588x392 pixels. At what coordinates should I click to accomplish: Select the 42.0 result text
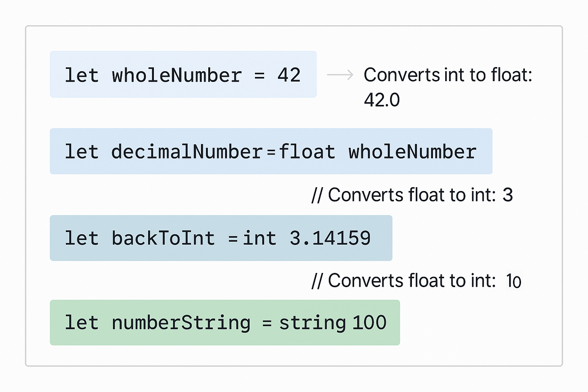coord(382,100)
